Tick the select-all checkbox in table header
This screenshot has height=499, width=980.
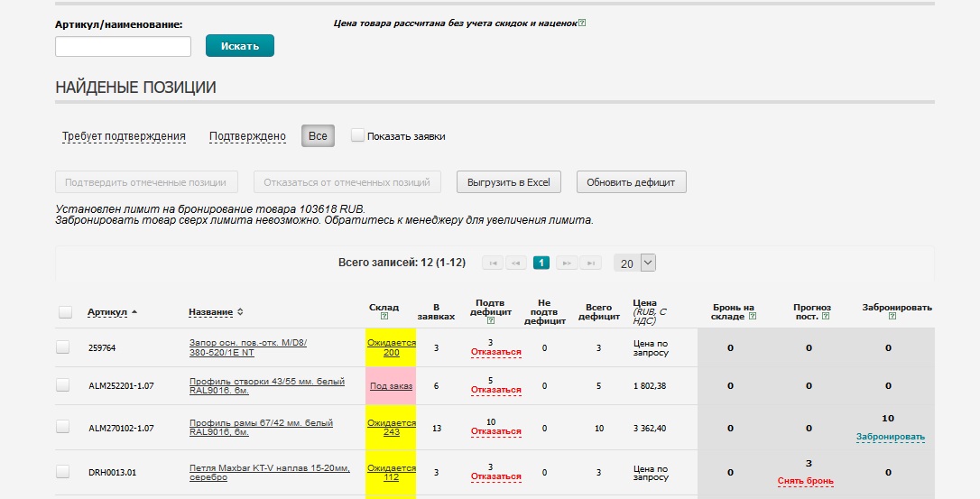65,312
